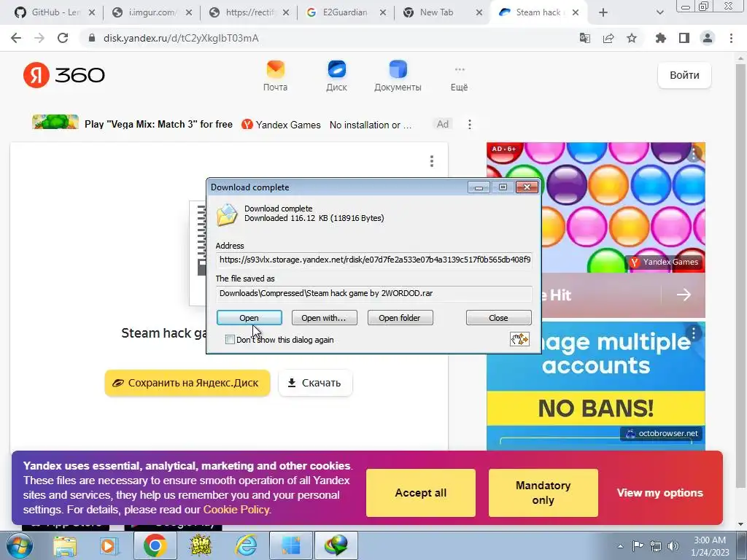747x560 pixels.
Task: Click the volume speaker tray icon
Action: point(673,546)
